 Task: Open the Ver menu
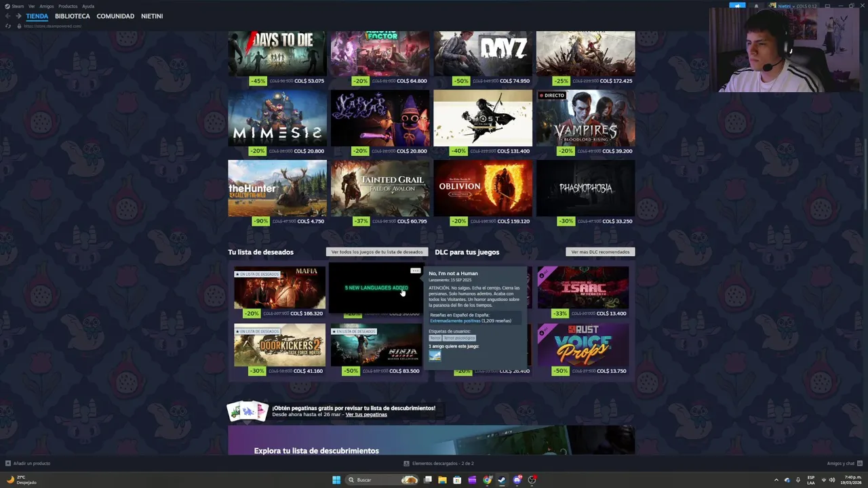pyautogui.click(x=31, y=6)
